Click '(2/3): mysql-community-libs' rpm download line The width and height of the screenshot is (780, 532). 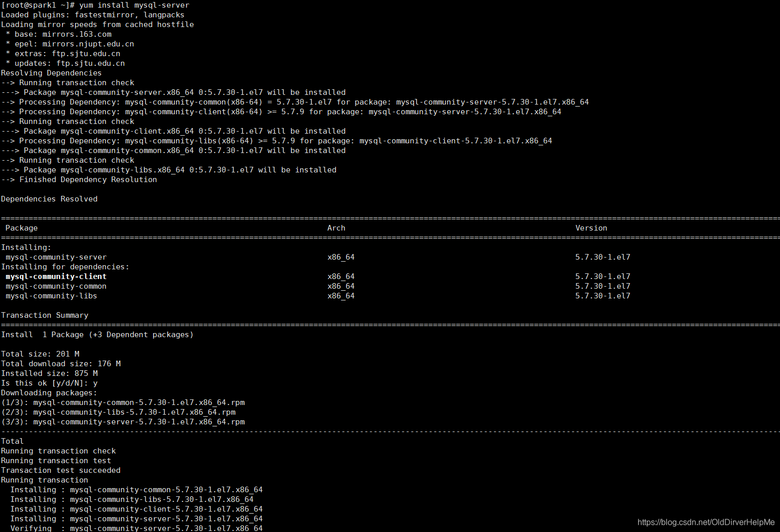118,412
